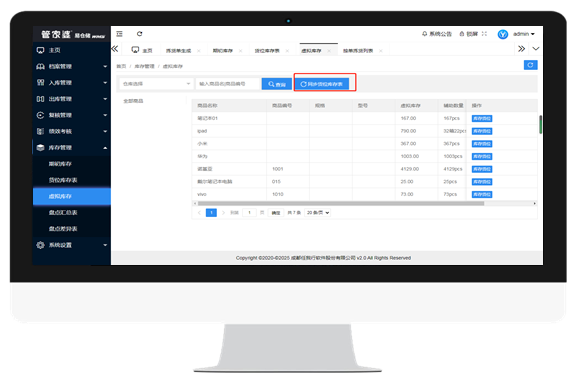Close the 期初库存 tab
Image resolution: width=576 pixels, height=378 pixels.
tap(241, 51)
